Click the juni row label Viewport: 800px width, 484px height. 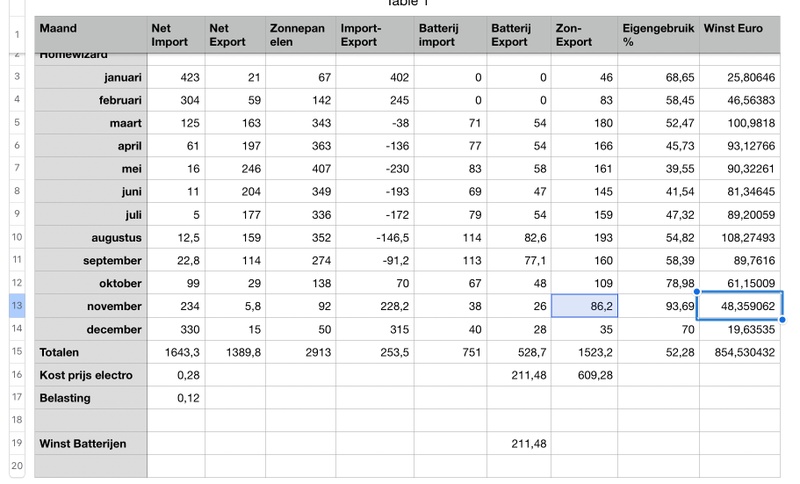(91, 191)
